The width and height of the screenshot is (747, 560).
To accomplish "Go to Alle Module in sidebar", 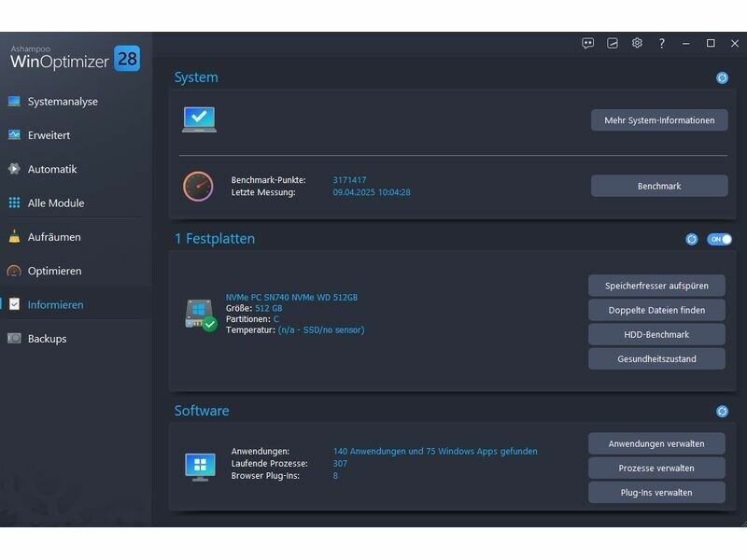I will [x=56, y=203].
